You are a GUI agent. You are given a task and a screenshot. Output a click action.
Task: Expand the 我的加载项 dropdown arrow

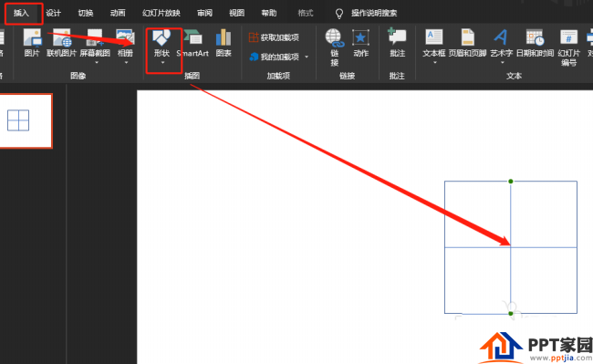307,57
